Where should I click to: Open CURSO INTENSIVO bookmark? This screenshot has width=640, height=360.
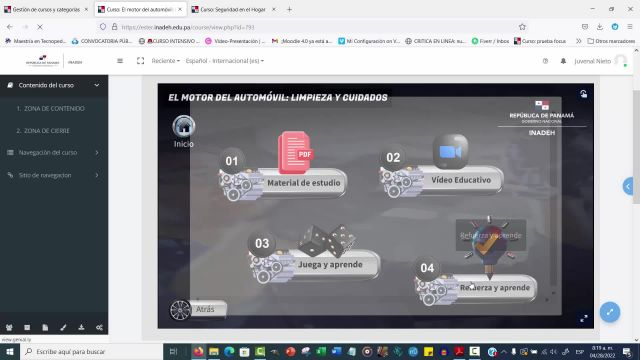point(169,41)
